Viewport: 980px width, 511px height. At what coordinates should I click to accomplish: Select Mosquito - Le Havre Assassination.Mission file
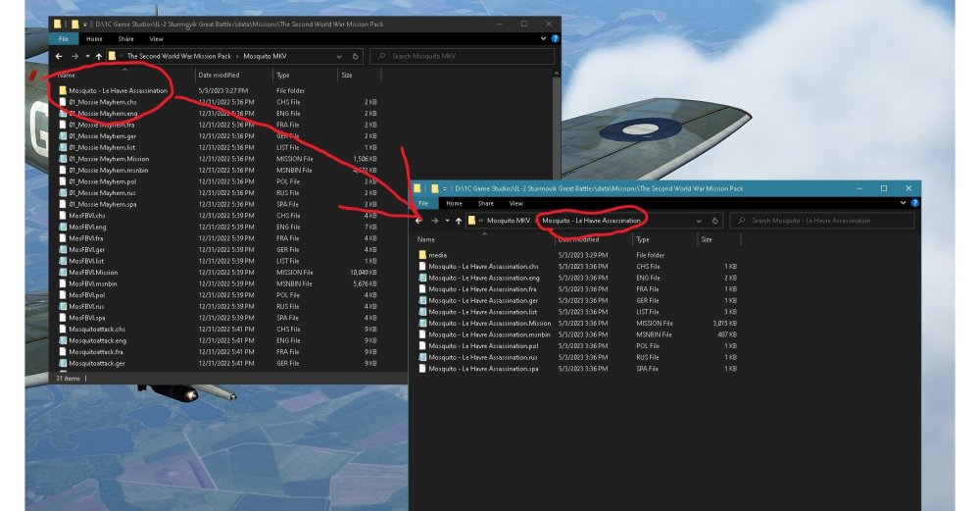(490, 323)
